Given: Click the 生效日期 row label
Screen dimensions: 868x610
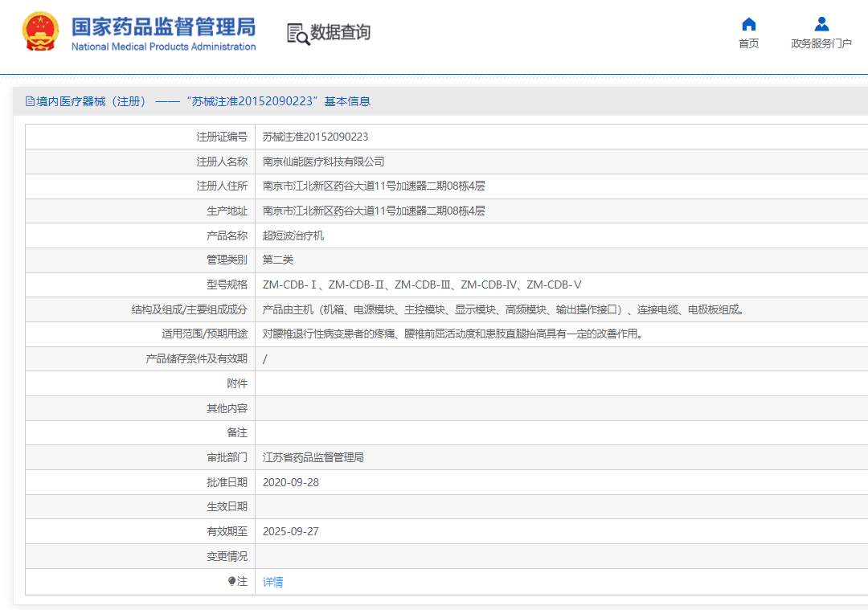Looking at the screenshot, I should (227, 506).
